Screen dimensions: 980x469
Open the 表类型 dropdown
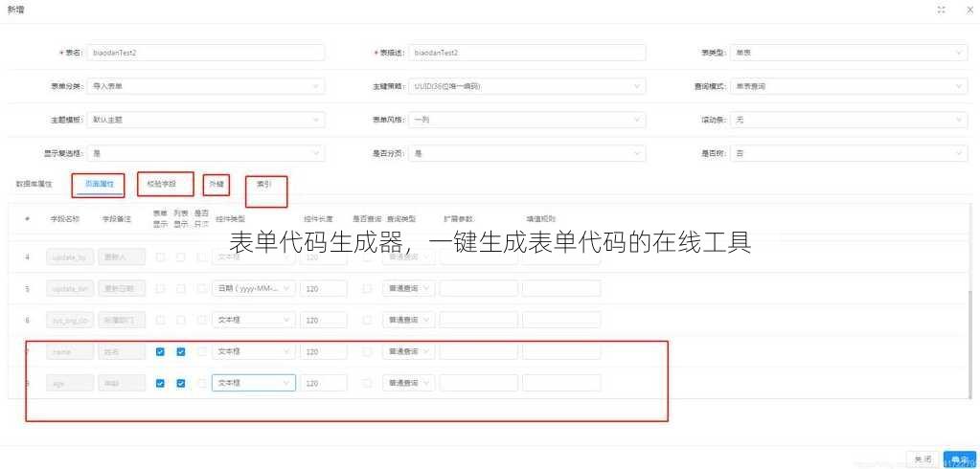click(x=849, y=53)
